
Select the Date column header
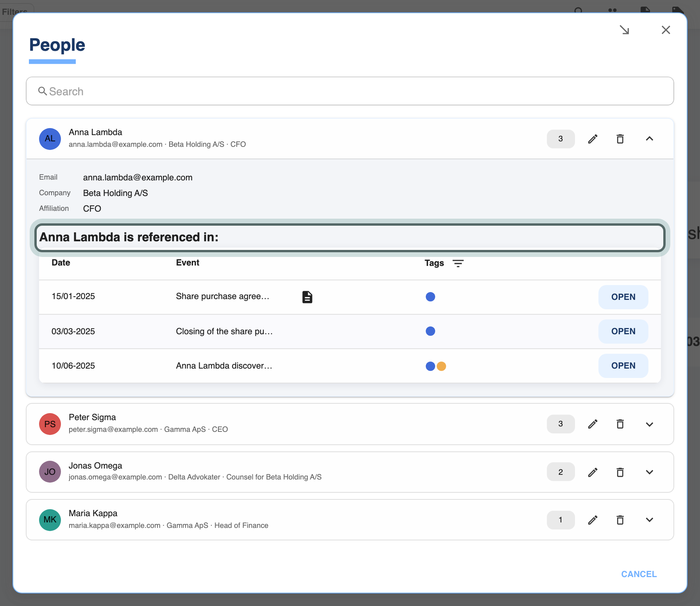pyautogui.click(x=61, y=262)
